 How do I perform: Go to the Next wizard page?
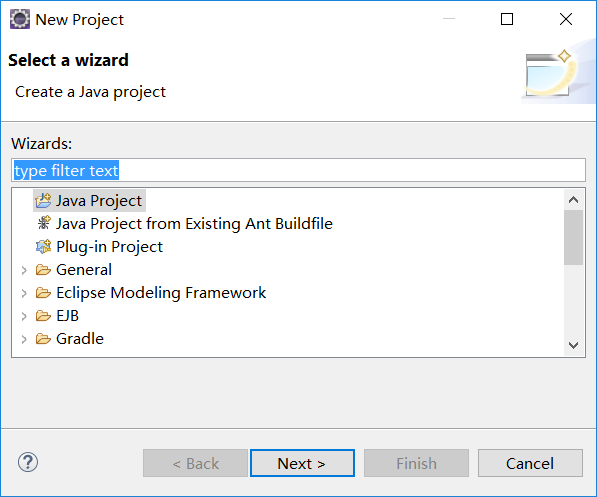pos(302,463)
